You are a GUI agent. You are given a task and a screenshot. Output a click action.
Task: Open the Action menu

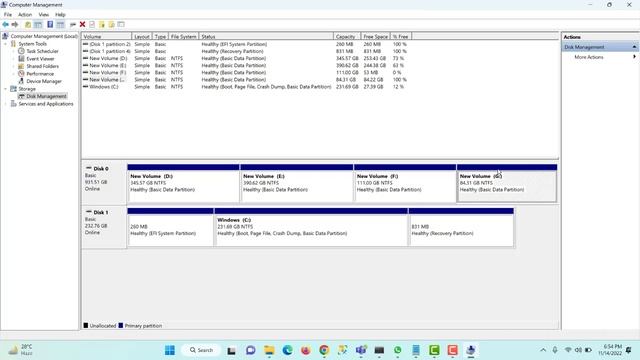coord(25,15)
